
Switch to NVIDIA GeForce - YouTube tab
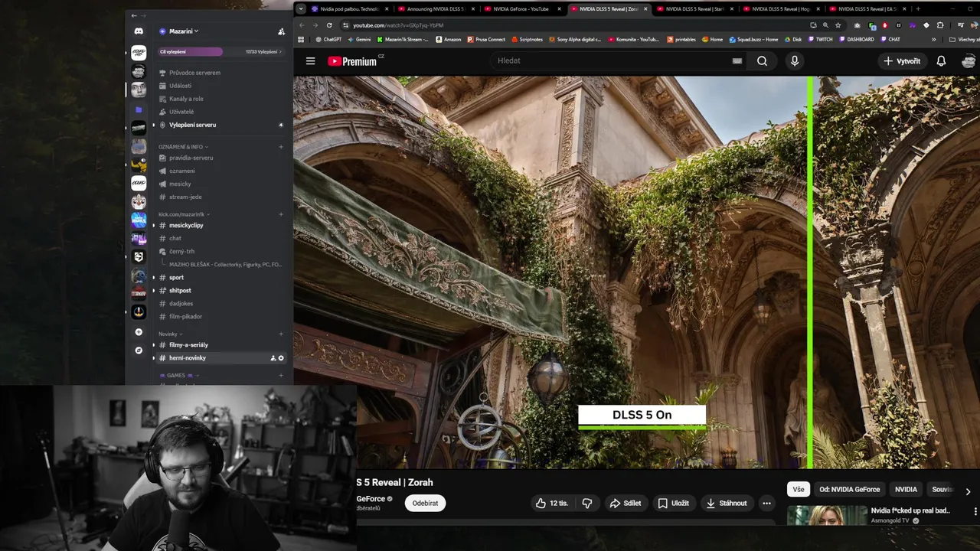pyautogui.click(x=522, y=9)
